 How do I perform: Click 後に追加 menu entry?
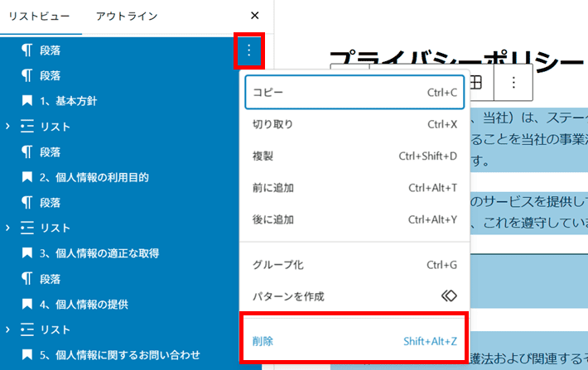(x=354, y=219)
